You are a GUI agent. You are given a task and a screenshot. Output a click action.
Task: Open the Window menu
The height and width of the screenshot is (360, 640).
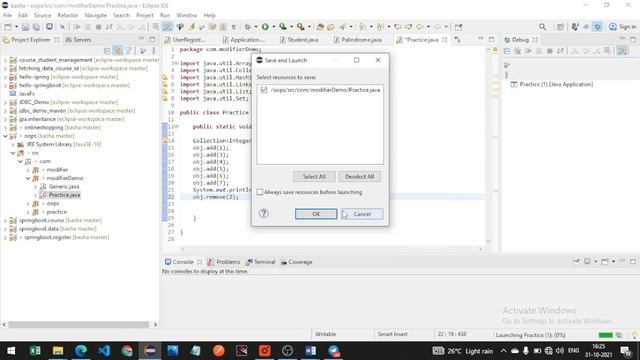(x=187, y=15)
